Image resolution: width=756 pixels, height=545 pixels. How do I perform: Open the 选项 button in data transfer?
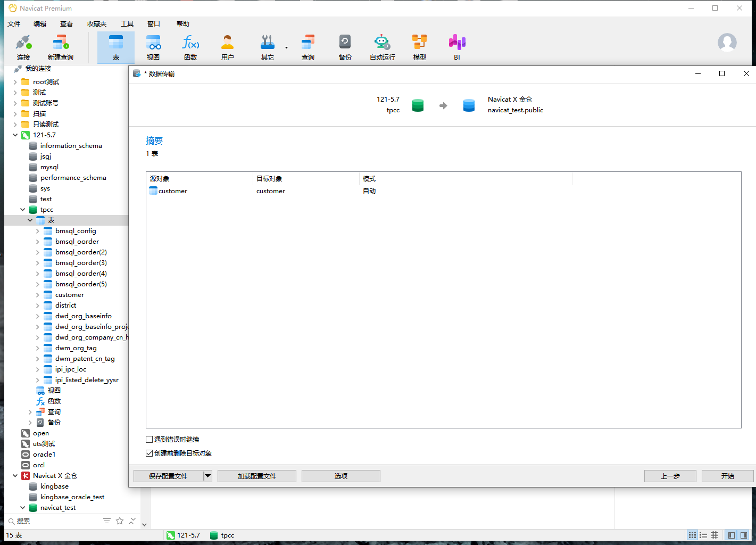click(341, 476)
